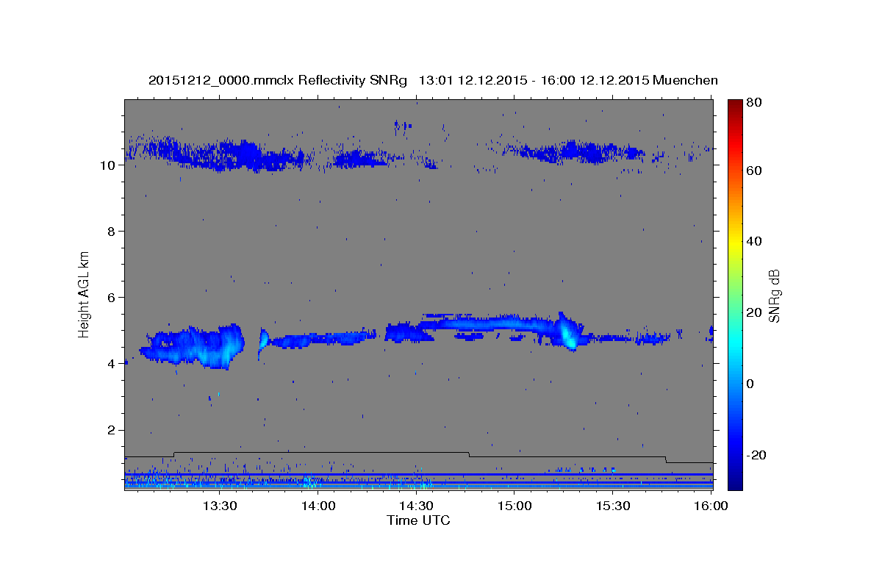This screenshot has height=588, width=882.
Task: Click the yellow section of the colorbar
Action: click(735, 243)
